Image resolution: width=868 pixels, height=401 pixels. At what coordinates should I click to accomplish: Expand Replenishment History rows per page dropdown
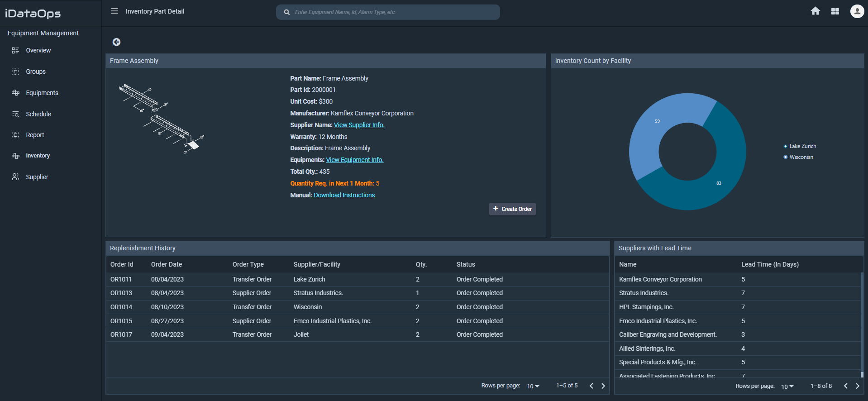coord(533,386)
